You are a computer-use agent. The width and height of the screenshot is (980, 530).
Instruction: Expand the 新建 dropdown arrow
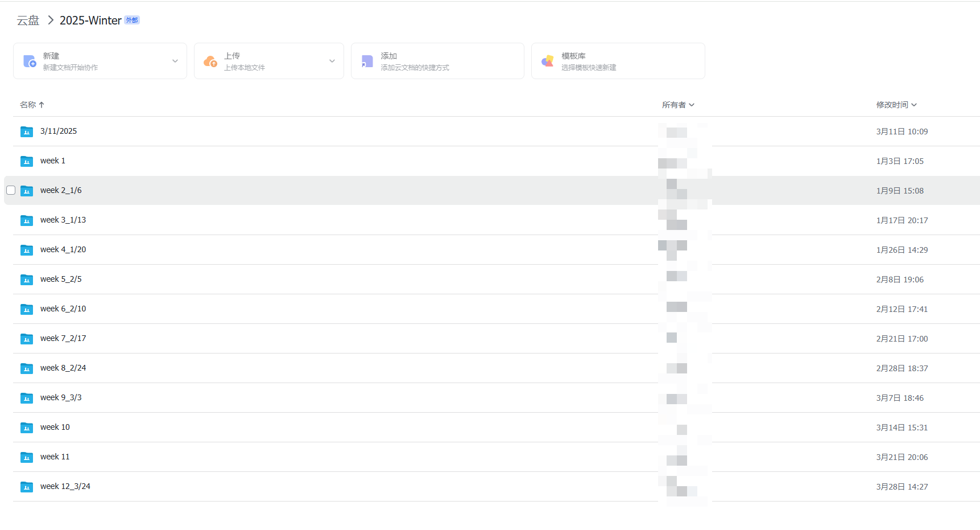pos(175,61)
